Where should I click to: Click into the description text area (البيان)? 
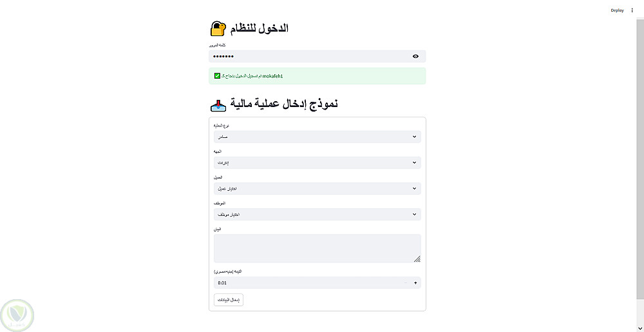(317, 248)
